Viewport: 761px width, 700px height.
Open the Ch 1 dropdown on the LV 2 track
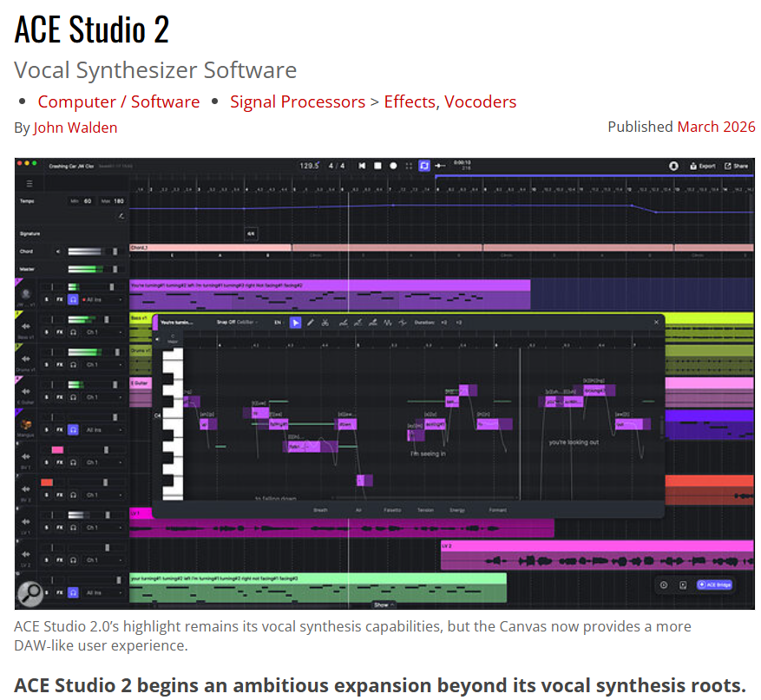104,559
